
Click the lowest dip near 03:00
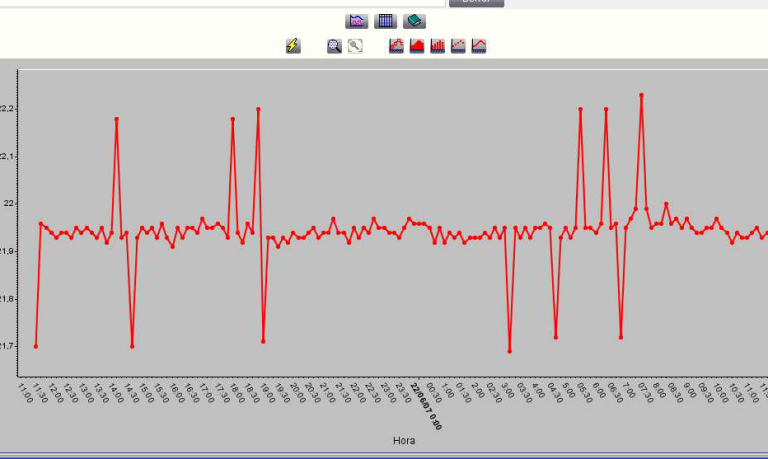[x=509, y=351]
